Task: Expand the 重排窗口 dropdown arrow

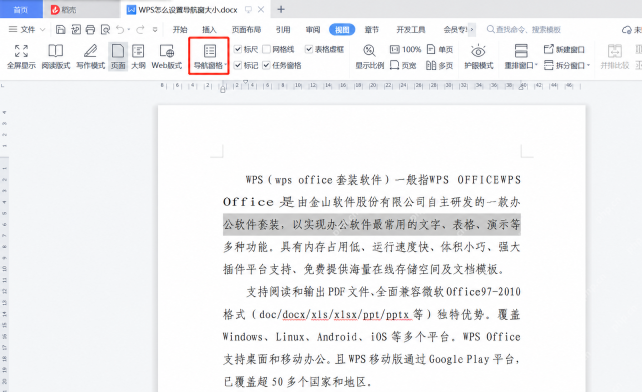Action: (536, 65)
